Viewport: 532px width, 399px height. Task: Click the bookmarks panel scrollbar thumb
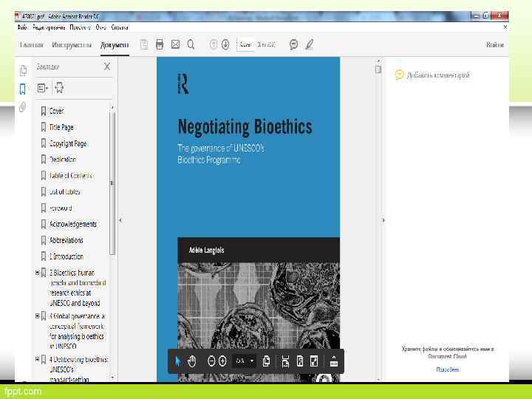[112, 183]
